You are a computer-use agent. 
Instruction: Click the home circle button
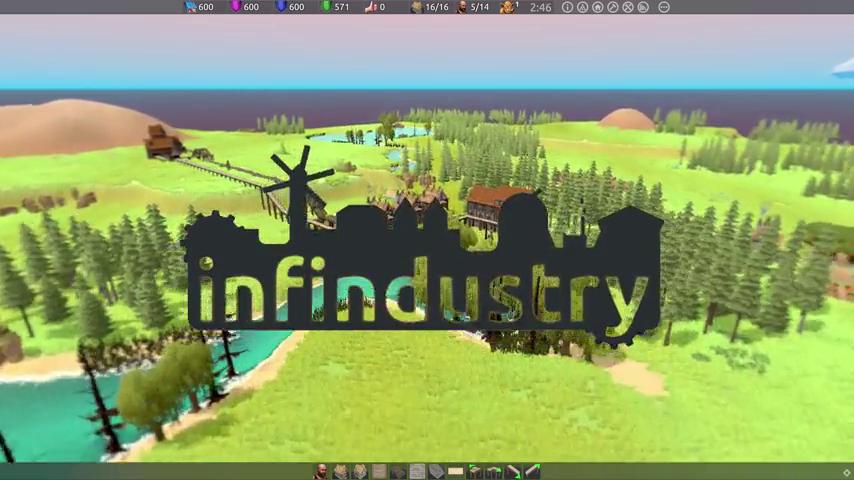point(598,7)
